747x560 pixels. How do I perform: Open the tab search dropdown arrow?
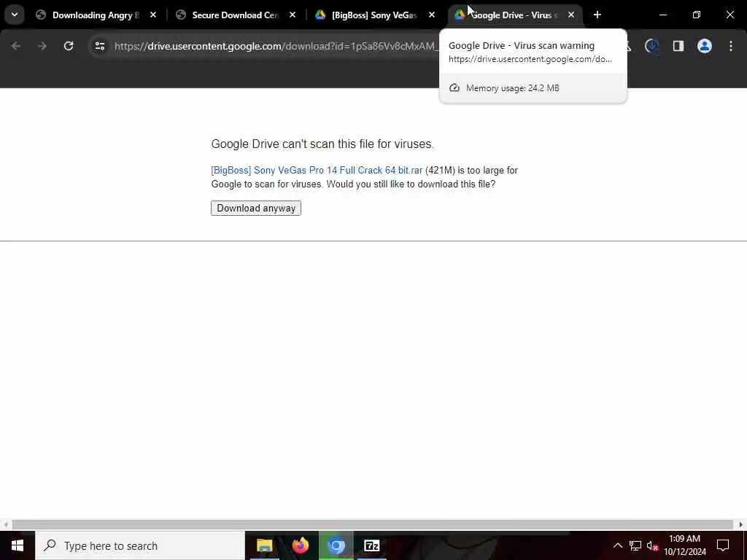click(15, 15)
